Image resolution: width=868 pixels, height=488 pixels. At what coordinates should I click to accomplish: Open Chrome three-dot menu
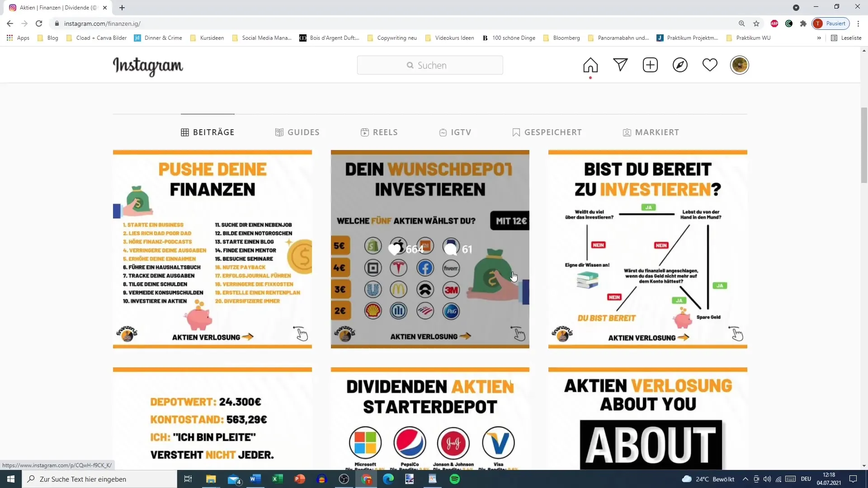[x=858, y=23]
